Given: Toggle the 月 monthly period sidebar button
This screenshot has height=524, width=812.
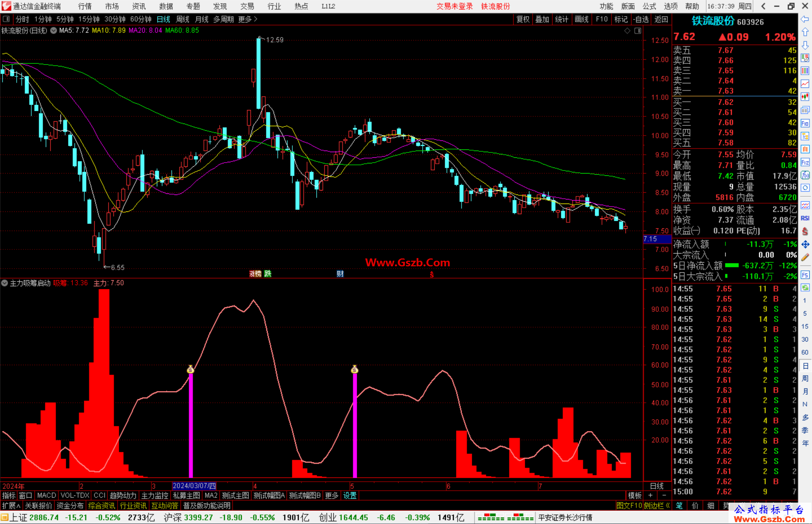Looking at the screenshot, I should point(805,391).
